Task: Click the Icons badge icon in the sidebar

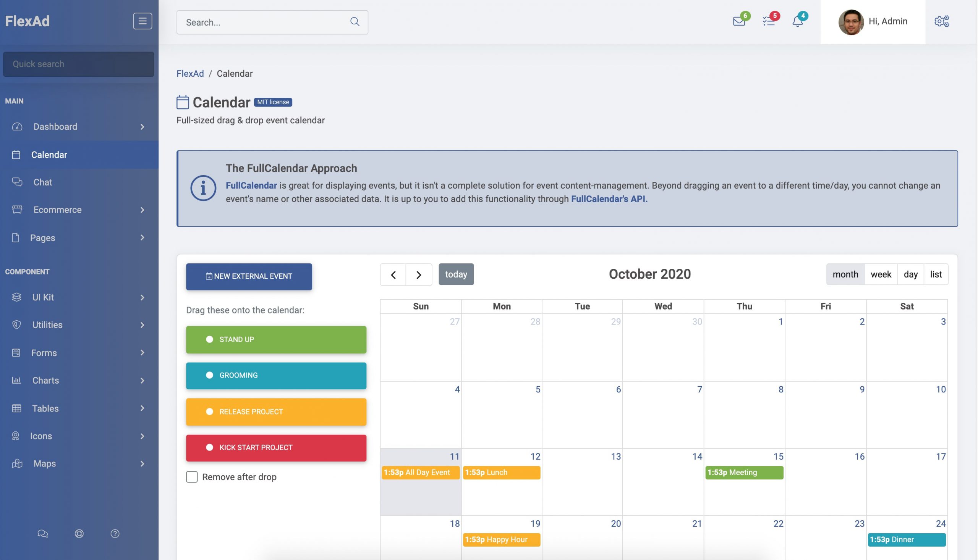Action: coord(15,436)
